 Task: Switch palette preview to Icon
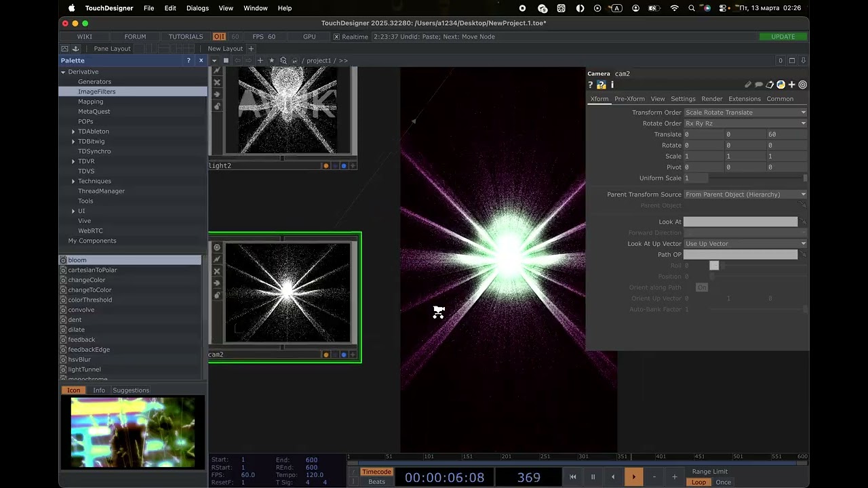[x=73, y=390]
